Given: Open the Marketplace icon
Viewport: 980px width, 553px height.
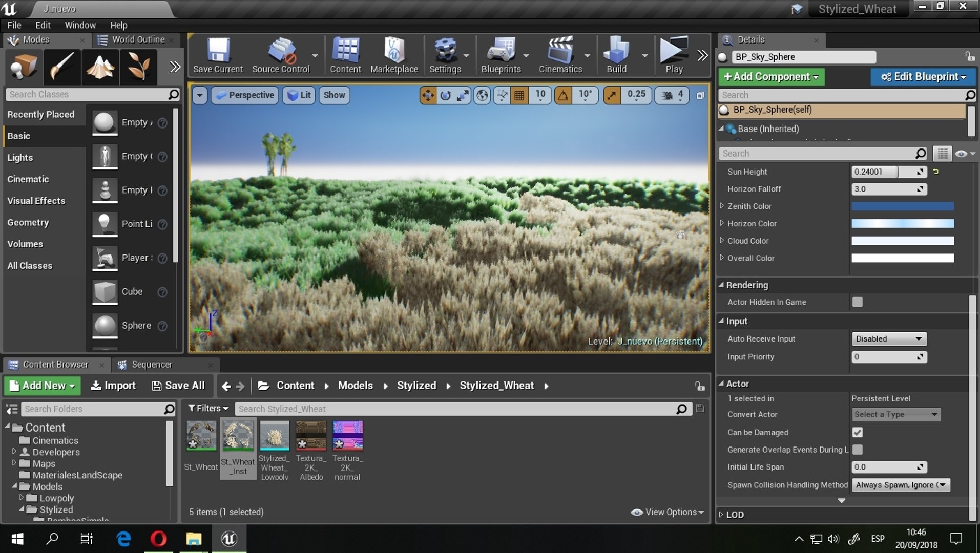Looking at the screenshot, I should [394, 55].
